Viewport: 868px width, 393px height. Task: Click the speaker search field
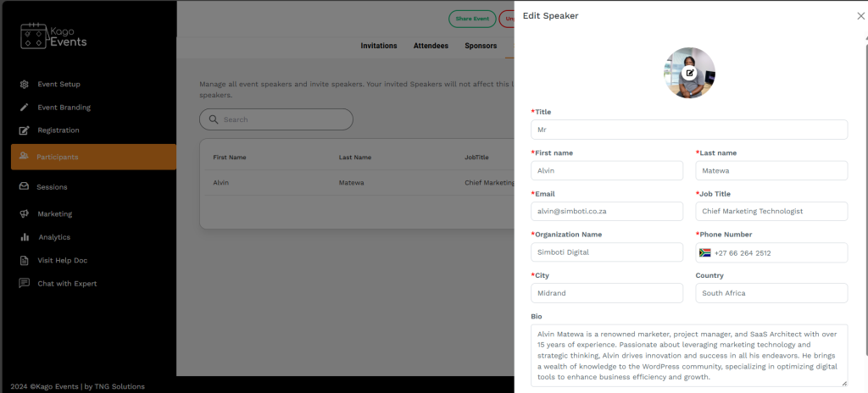[276, 119]
